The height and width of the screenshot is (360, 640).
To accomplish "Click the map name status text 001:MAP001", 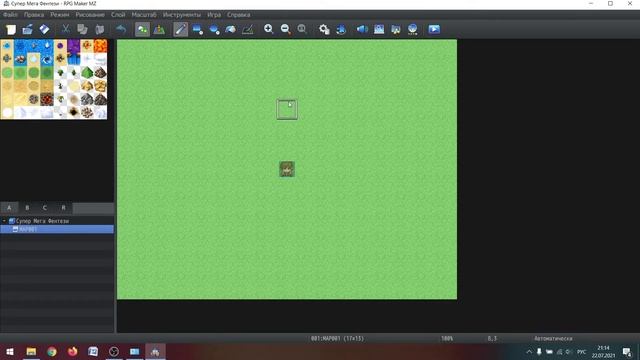I will point(337,338).
